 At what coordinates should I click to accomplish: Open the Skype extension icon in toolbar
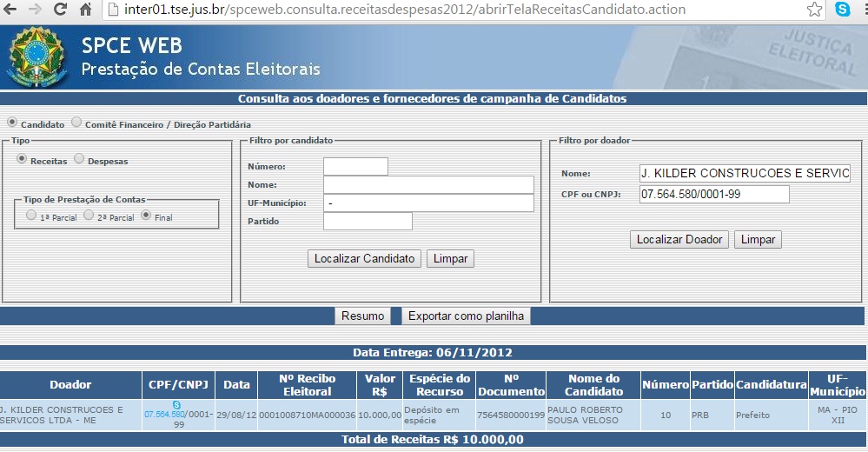[843, 9]
